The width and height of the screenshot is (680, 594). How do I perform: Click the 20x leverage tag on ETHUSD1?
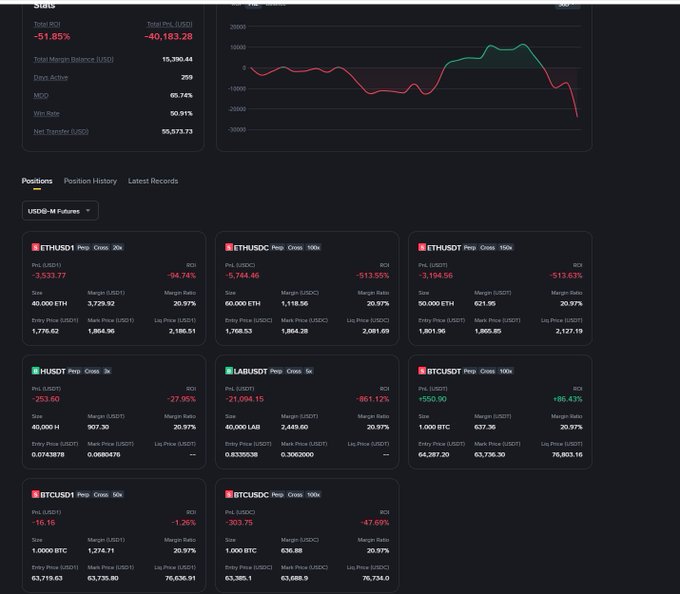pos(118,248)
